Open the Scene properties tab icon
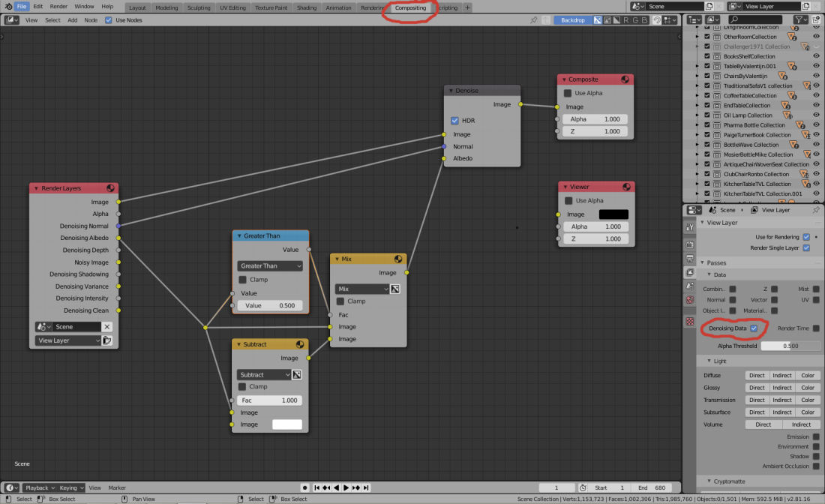 pyautogui.click(x=690, y=286)
